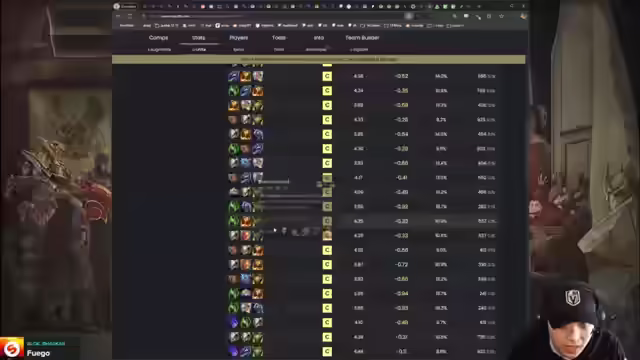Click C tier badge in the -0.52 row
Viewport: 640px width, 360px height.
(327, 76)
